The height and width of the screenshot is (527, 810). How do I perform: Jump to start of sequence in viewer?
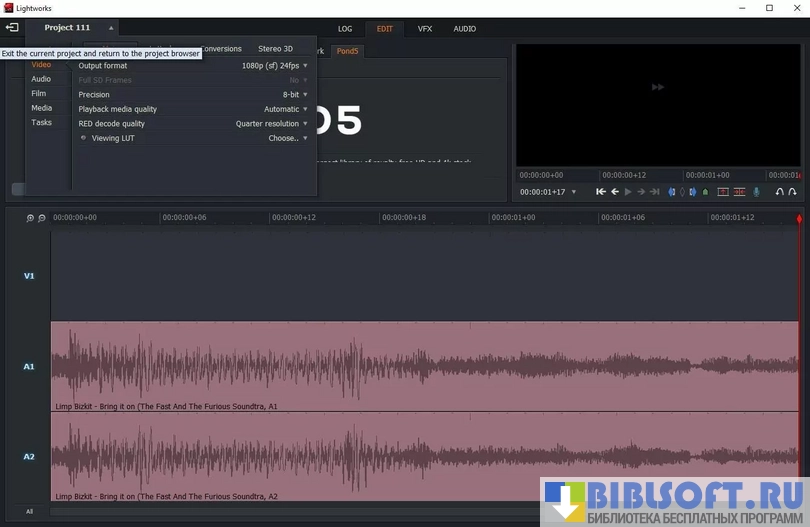(601, 192)
